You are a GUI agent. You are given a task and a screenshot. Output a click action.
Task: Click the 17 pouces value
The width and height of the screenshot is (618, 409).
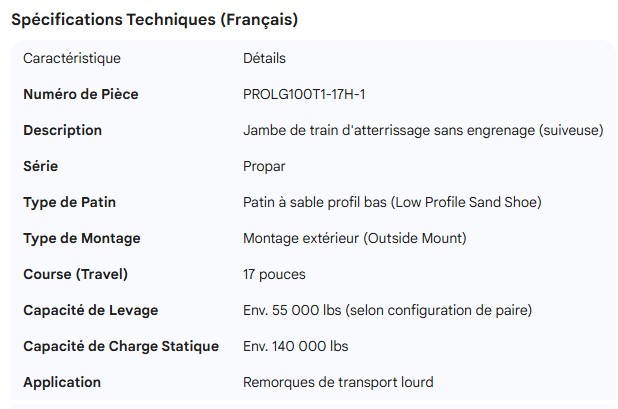tap(274, 274)
